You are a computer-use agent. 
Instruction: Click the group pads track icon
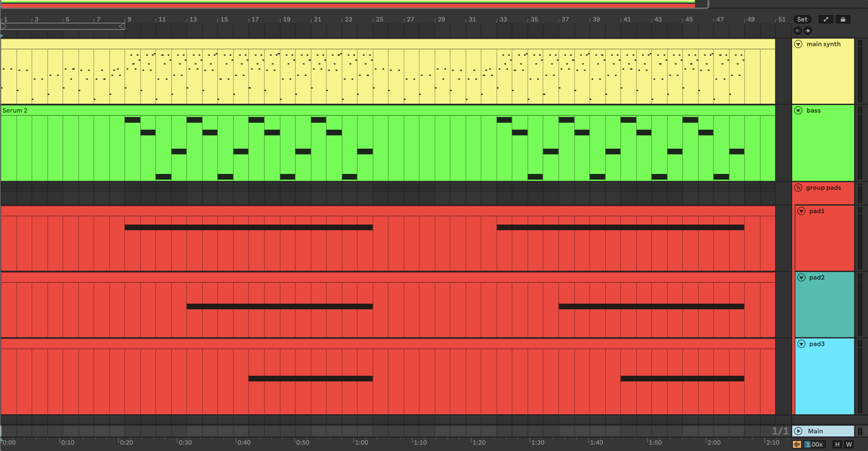coord(798,188)
